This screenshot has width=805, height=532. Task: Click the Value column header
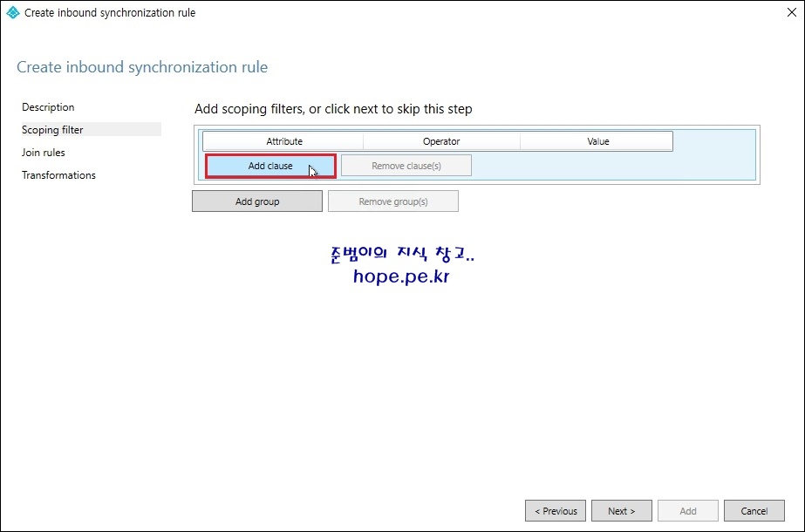[x=597, y=141]
